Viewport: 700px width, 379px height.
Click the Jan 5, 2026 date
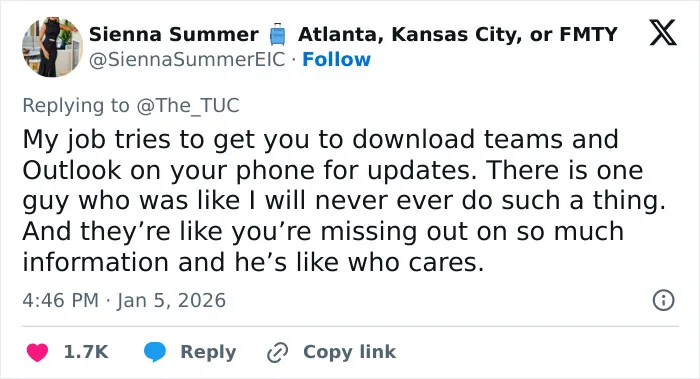point(171,300)
